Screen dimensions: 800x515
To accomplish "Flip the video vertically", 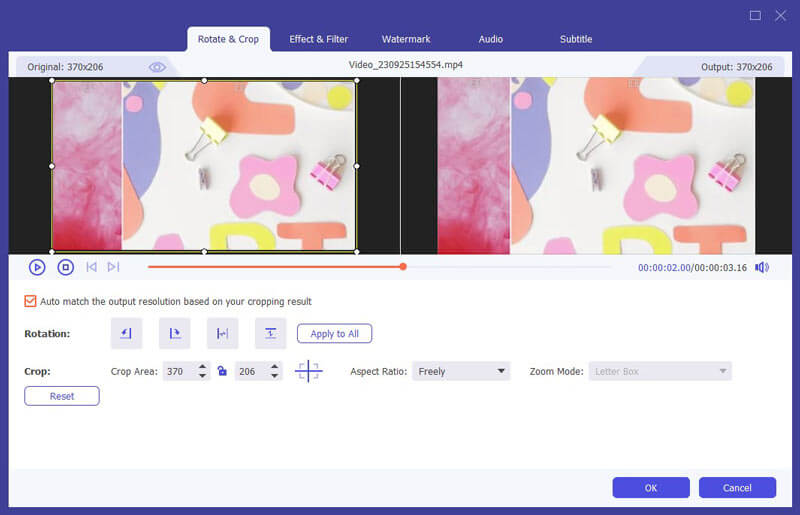I will coord(270,333).
